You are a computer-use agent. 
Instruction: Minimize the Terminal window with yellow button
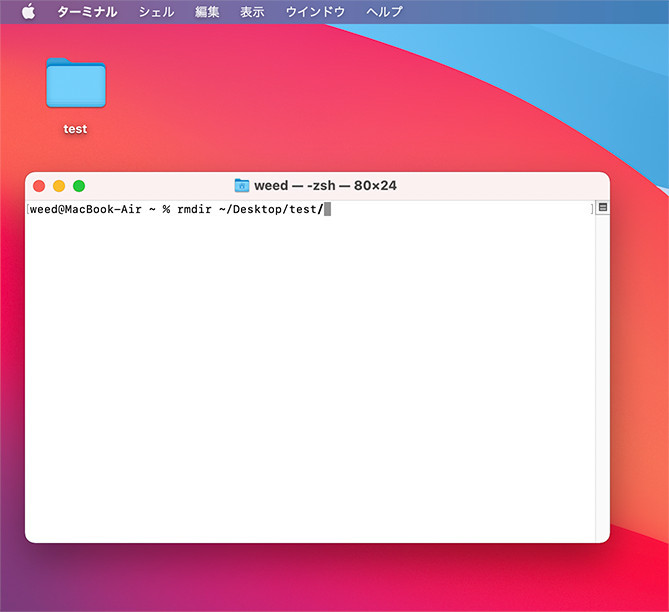(x=59, y=186)
